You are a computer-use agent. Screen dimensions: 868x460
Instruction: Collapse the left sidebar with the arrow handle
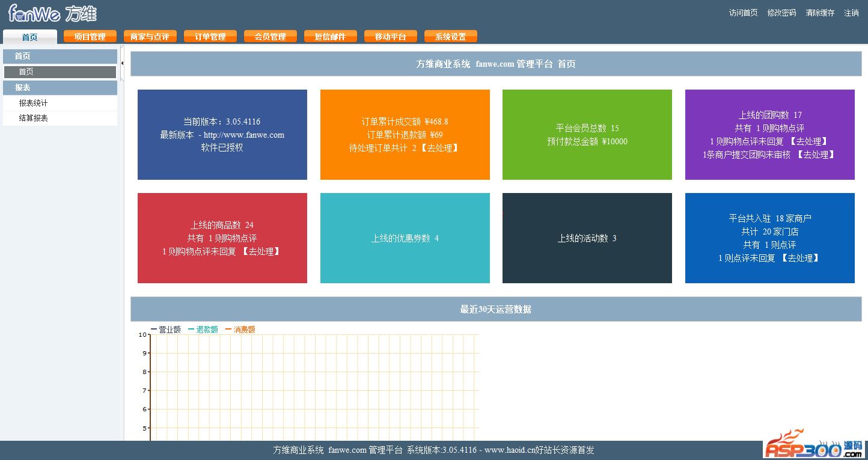(x=122, y=63)
